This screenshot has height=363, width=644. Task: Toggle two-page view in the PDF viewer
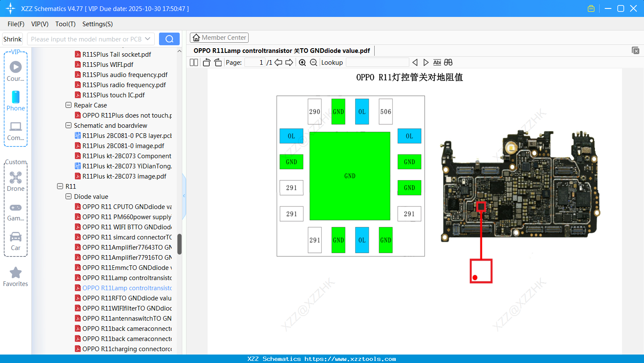coord(194,62)
